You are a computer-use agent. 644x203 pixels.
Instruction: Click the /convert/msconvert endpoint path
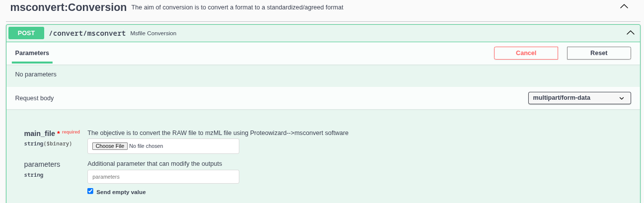click(x=87, y=33)
